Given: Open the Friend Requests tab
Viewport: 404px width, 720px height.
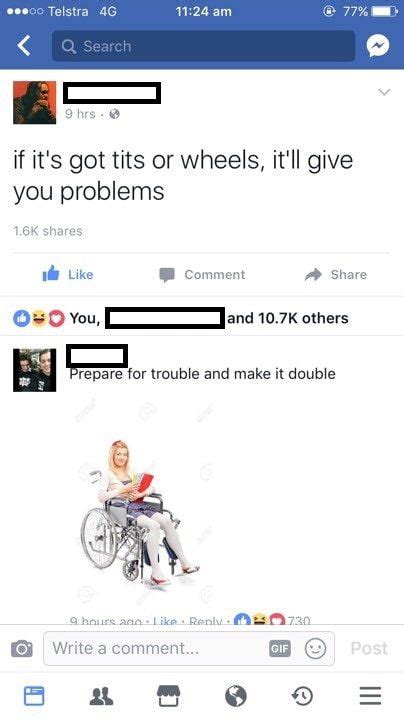Looking at the screenshot, I should click(101, 696).
